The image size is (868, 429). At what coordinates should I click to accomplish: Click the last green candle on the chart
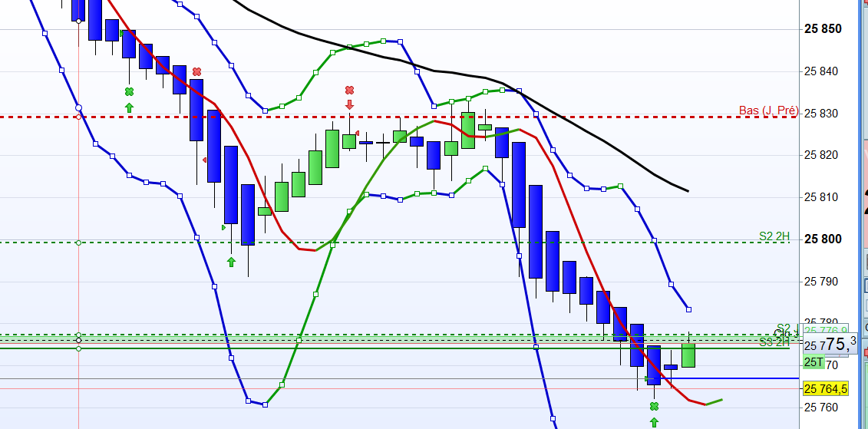[x=688, y=355]
